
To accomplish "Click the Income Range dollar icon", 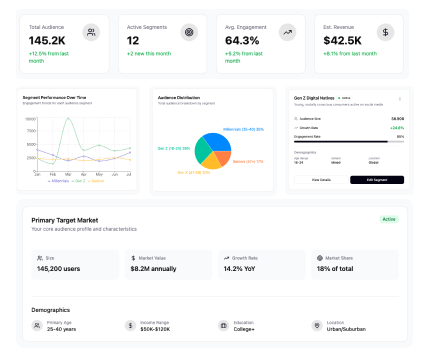I will 130,325.
